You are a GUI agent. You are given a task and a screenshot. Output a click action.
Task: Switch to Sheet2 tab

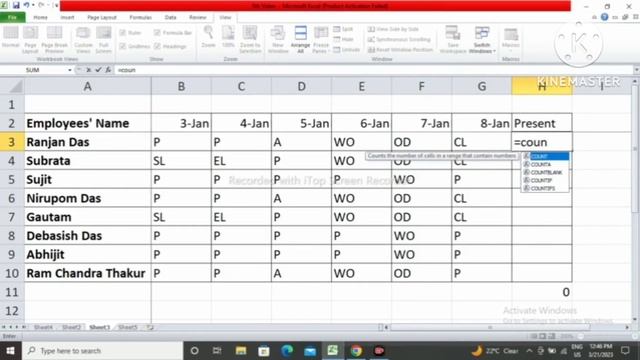point(71,327)
